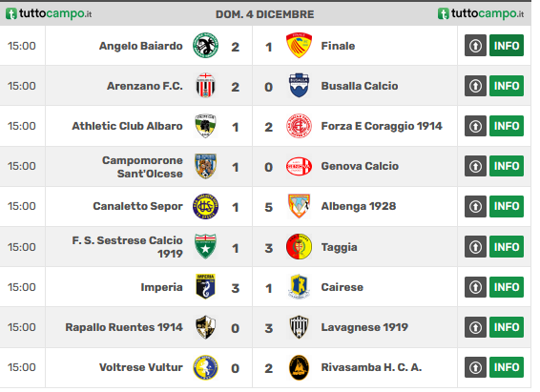Open the Athletic Club Albaro team page
540x392 pixels.
pos(127,126)
